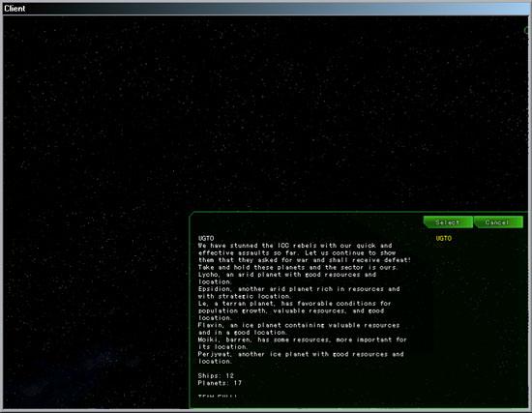
Task: Click the planet name Epsidion
Action: 215,289
